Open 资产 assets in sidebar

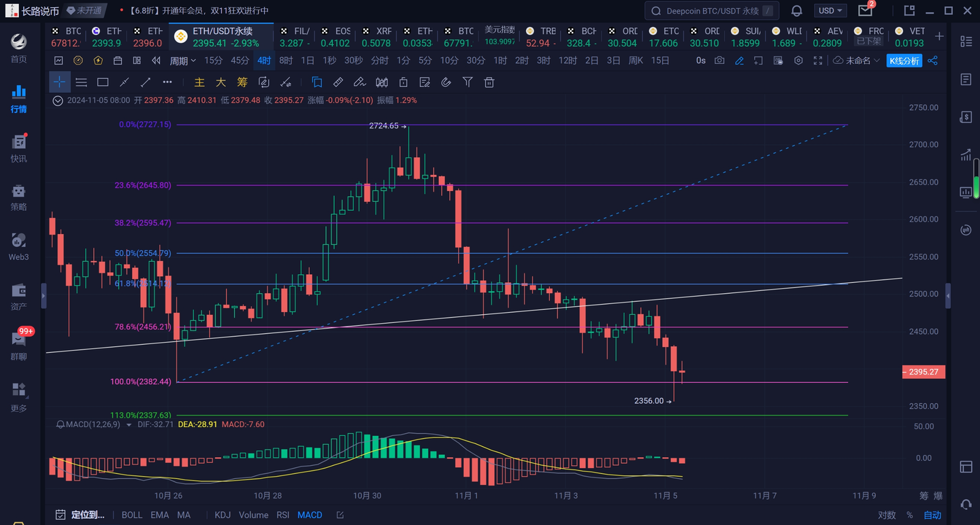(x=18, y=297)
